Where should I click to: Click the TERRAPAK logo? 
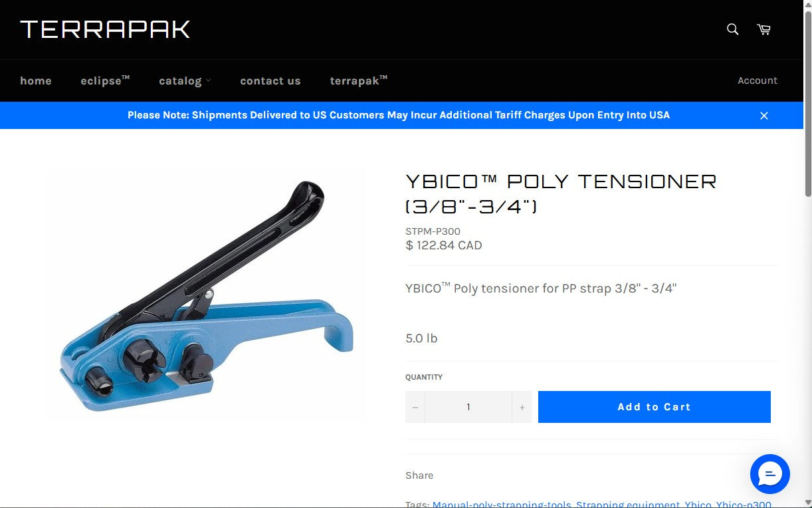[x=104, y=29]
